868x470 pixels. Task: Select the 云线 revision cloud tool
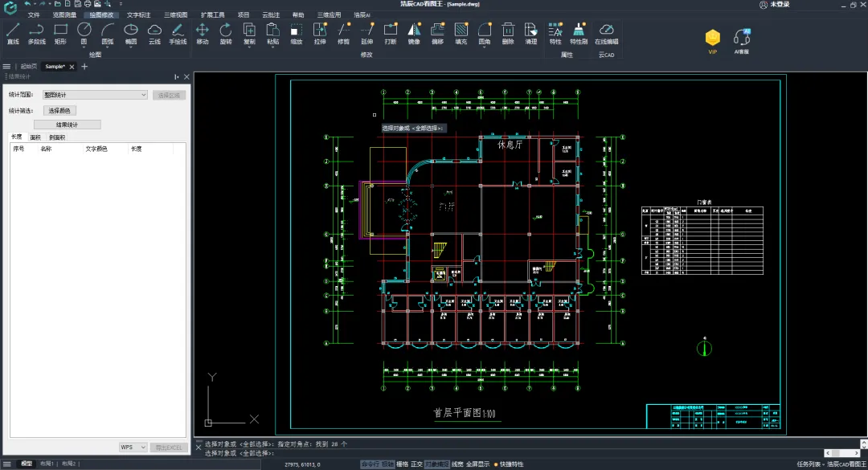154,34
